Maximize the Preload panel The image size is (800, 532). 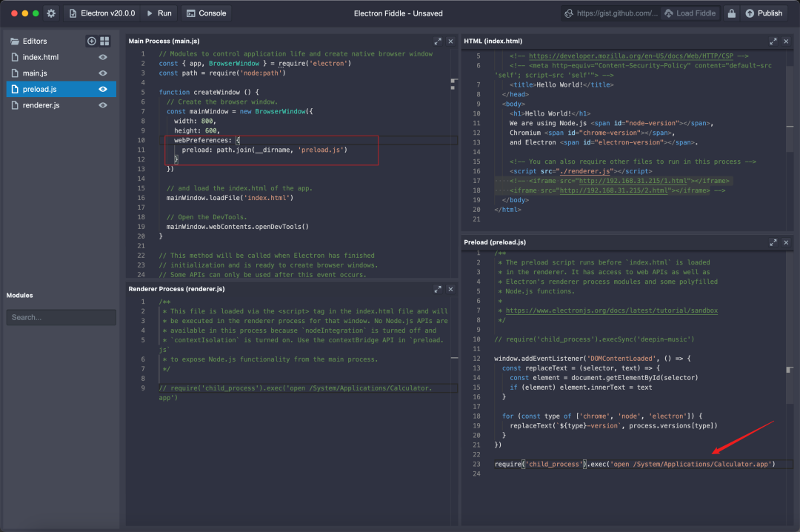coord(773,242)
